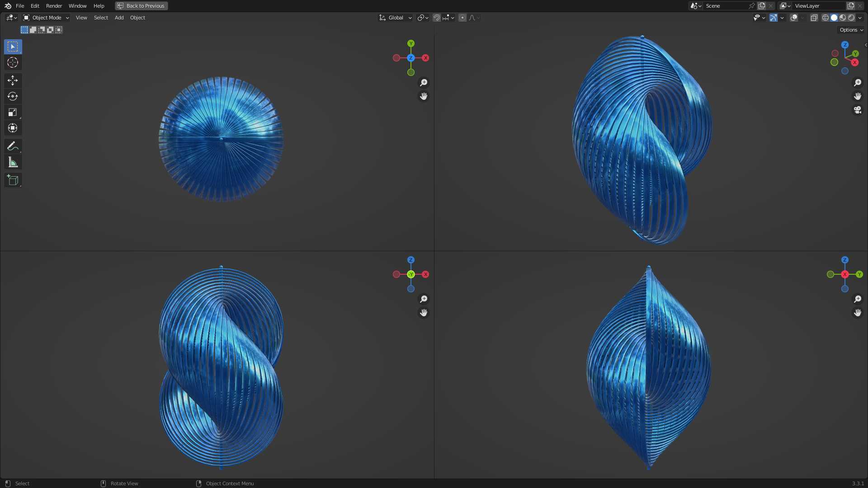Open the viewport View menu

[81, 18]
